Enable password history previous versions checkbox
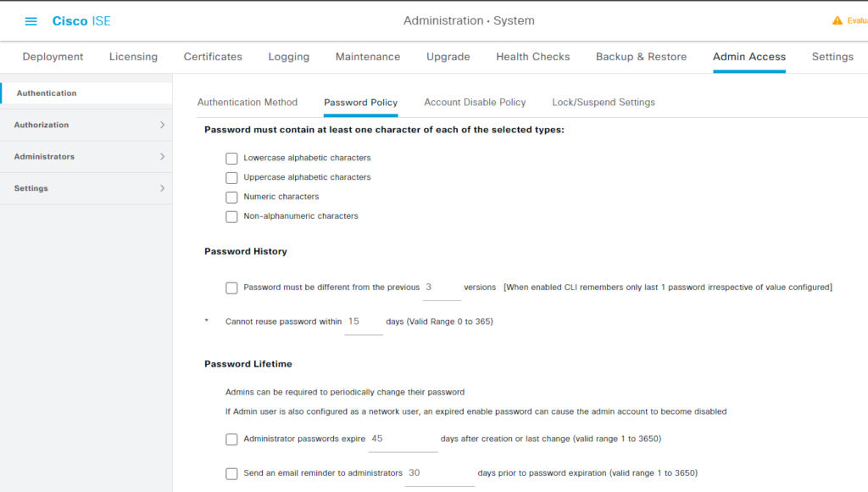The height and width of the screenshot is (492, 868). (231, 288)
